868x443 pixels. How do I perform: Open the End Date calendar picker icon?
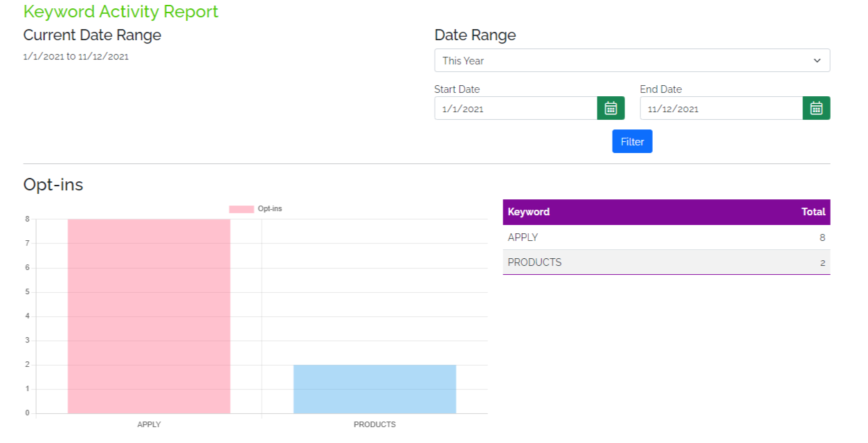click(816, 108)
